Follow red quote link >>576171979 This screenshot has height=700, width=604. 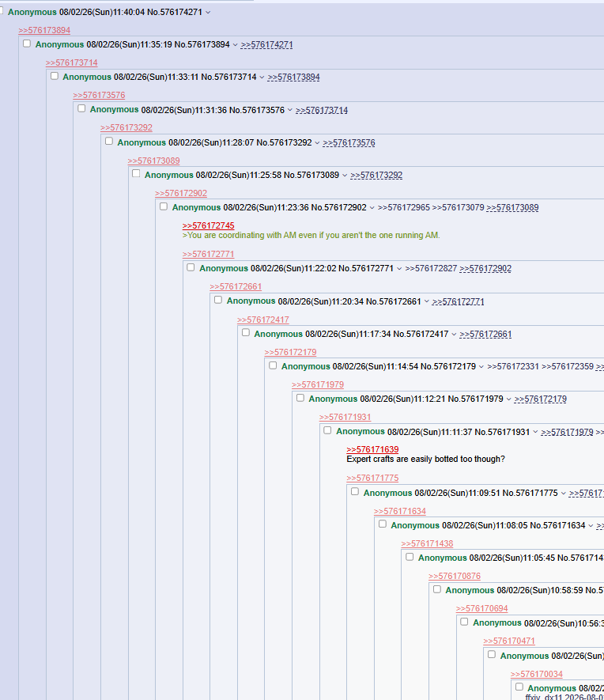click(318, 384)
